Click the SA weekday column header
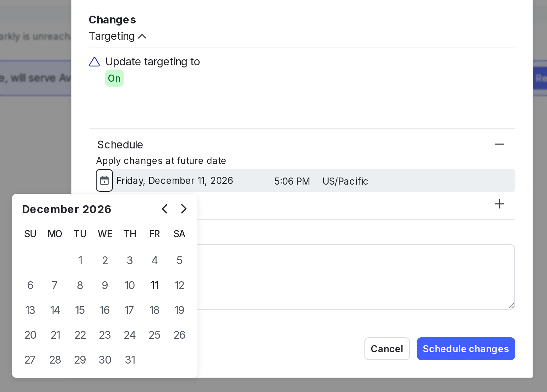 coord(179,234)
